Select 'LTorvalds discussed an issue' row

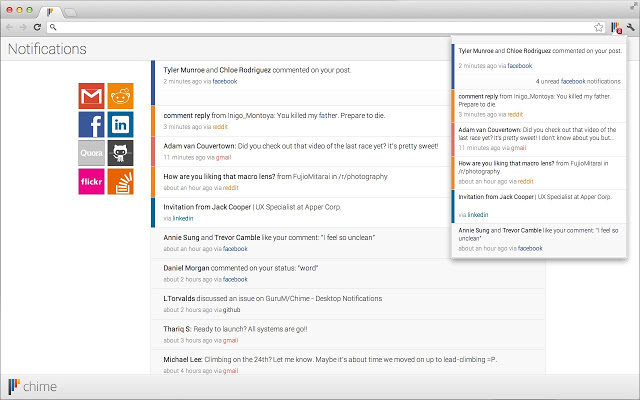click(348, 304)
